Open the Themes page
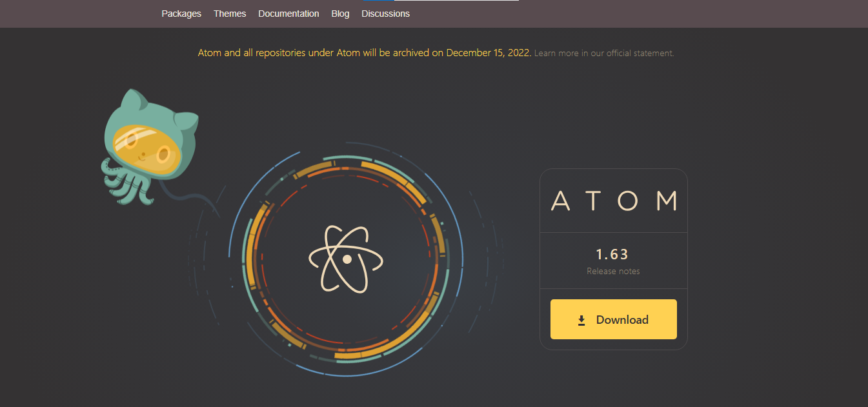The image size is (868, 407). (230, 14)
